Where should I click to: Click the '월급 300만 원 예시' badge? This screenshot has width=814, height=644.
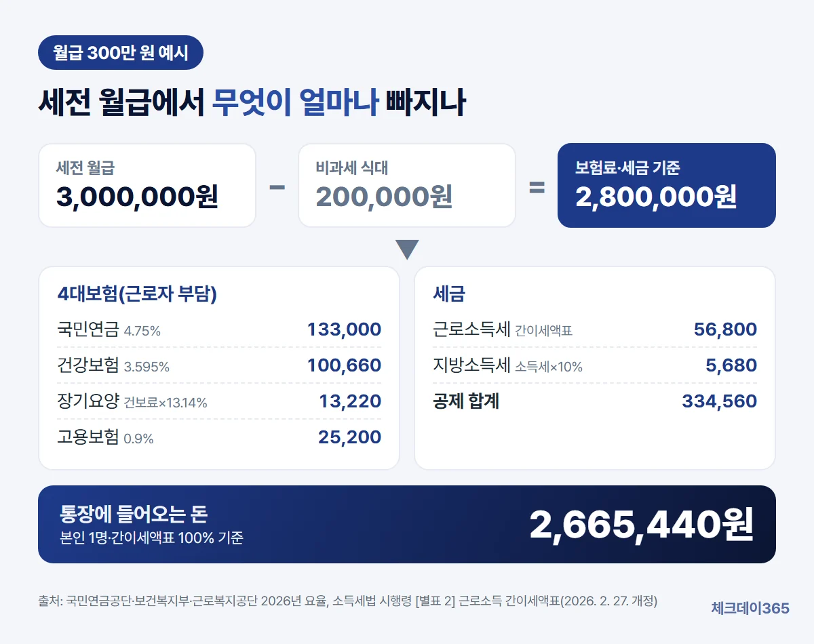point(121,53)
